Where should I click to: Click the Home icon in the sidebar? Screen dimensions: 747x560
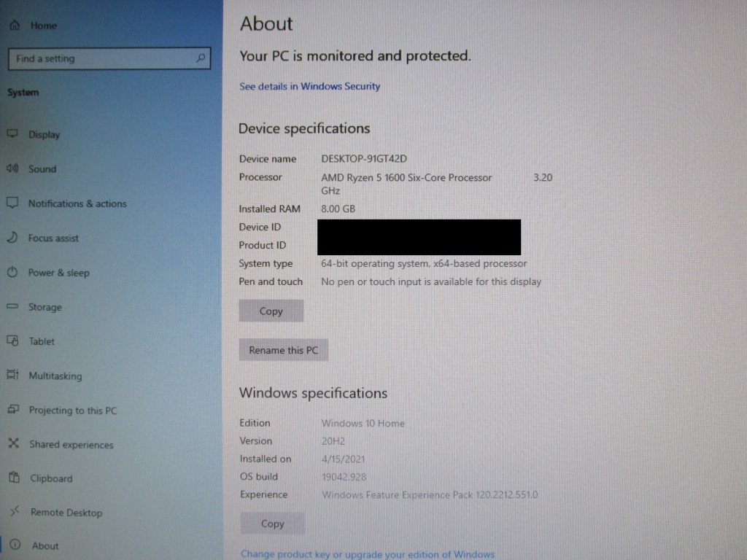tap(15, 26)
